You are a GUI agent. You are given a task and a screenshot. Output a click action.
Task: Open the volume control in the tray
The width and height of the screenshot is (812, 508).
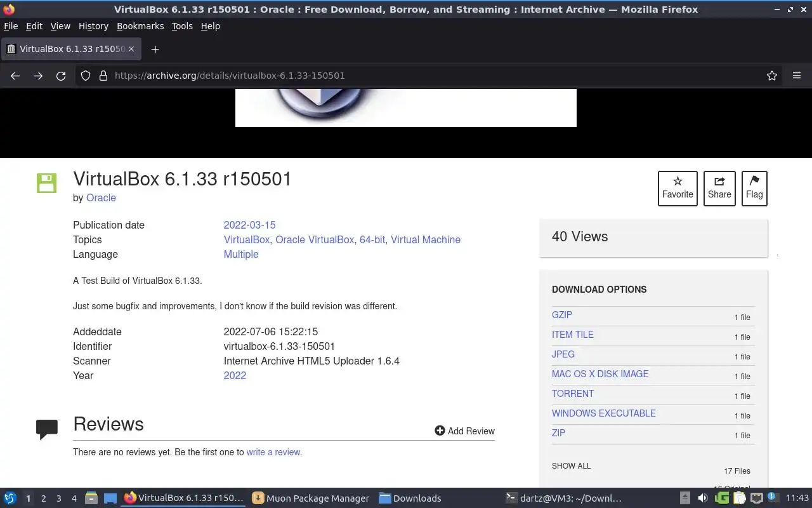tap(702, 498)
